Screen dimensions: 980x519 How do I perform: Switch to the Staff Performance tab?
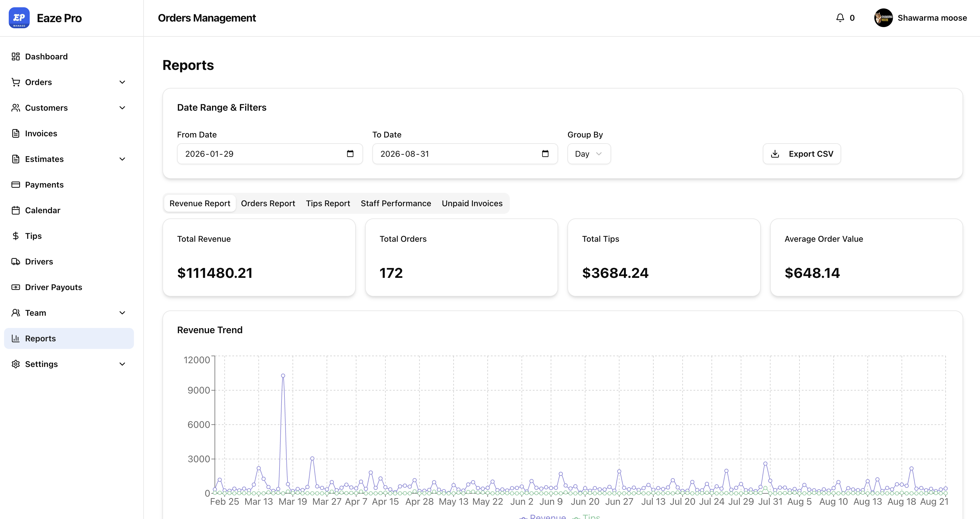click(x=396, y=203)
